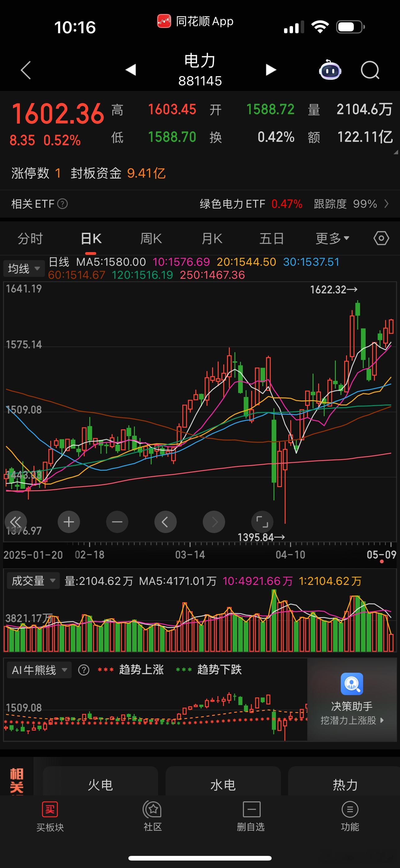The image size is (400, 868).
Task: Open 决策助手 assistant icon
Action: click(x=352, y=684)
